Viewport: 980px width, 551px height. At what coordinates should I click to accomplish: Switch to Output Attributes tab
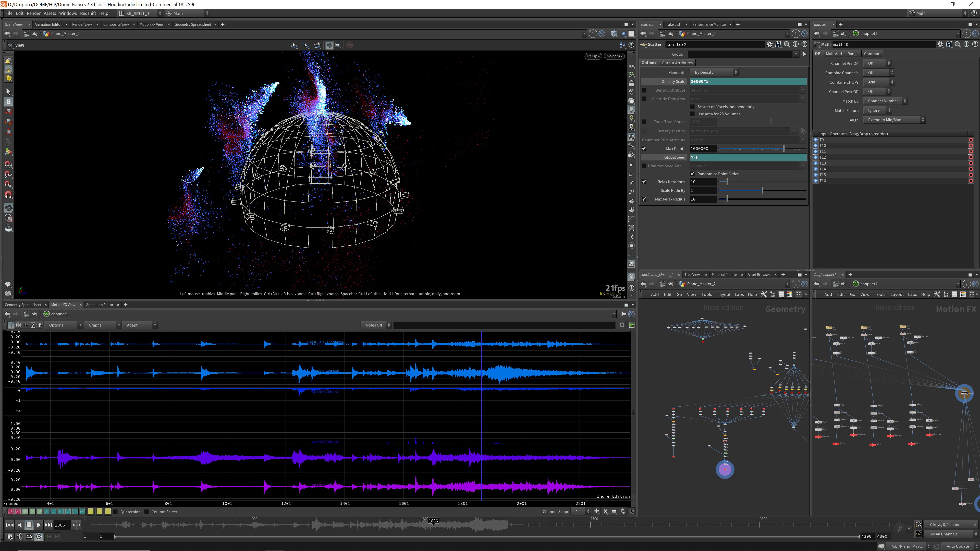pyautogui.click(x=677, y=63)
